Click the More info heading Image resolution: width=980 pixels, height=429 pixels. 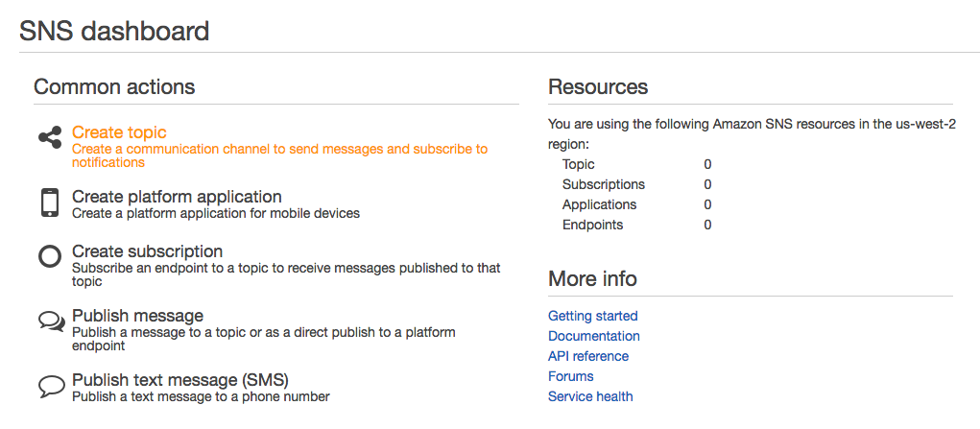pos(592,278)
